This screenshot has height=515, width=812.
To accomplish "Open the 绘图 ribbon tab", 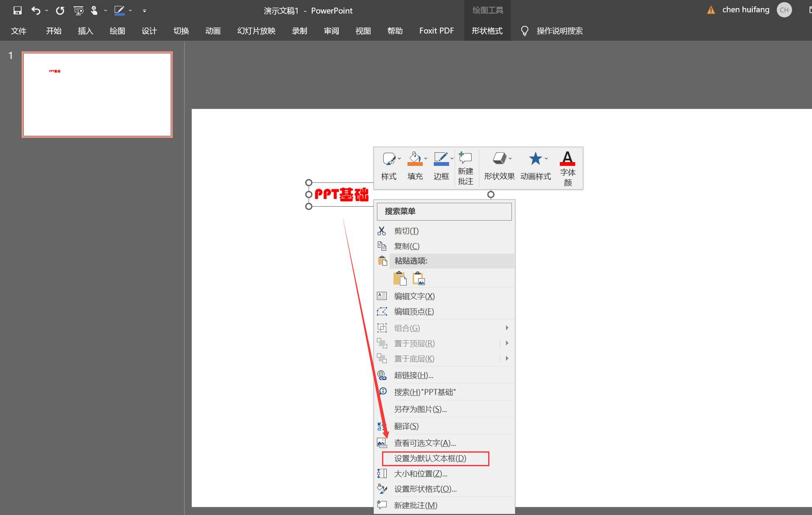I will [x=117, y=31].
